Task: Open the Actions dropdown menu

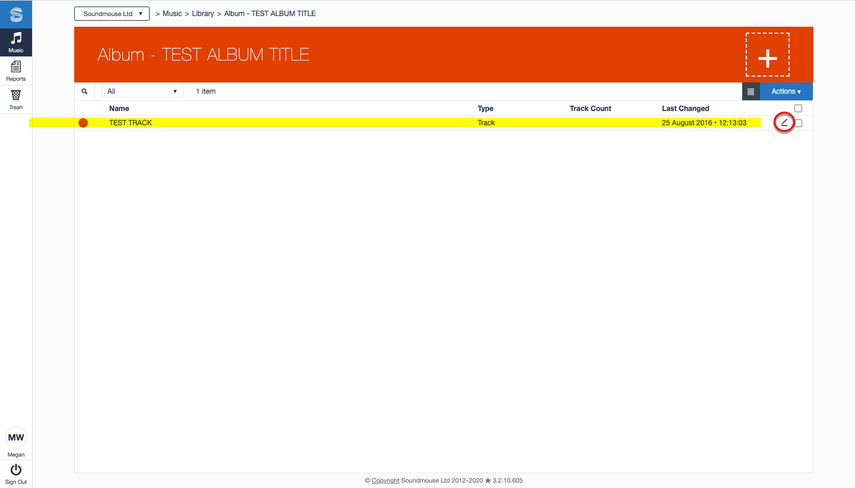Action: coord(786,92)
